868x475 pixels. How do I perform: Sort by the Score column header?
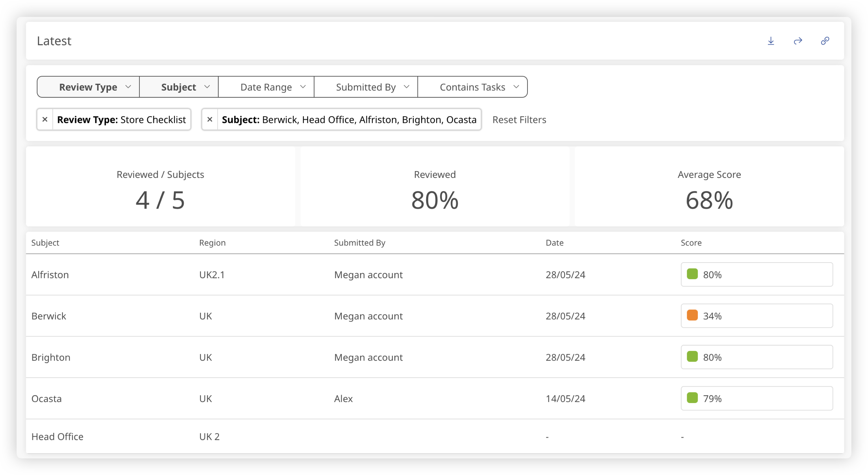[x=691, y=243]
